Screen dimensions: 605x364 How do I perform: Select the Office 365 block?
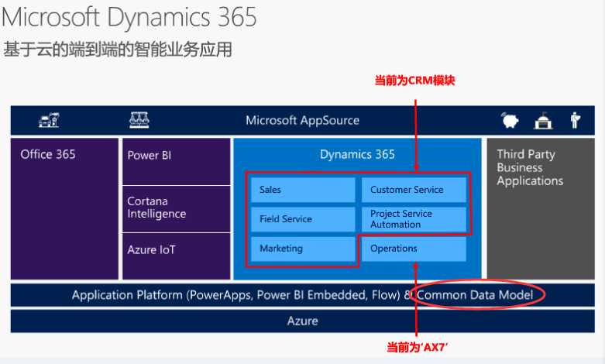pyautogui.click(x=64, y=208)
